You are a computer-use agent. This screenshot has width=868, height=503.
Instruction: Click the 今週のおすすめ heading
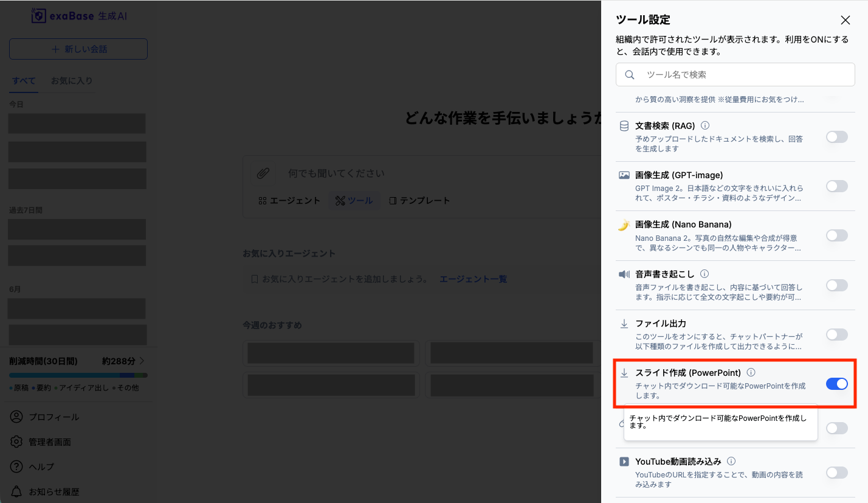pyautogui.click(x=272, y=325)
